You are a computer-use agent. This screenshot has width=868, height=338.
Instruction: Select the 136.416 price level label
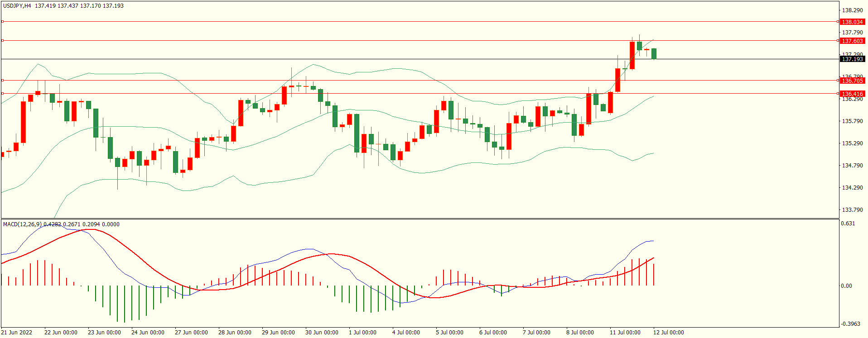852,94
